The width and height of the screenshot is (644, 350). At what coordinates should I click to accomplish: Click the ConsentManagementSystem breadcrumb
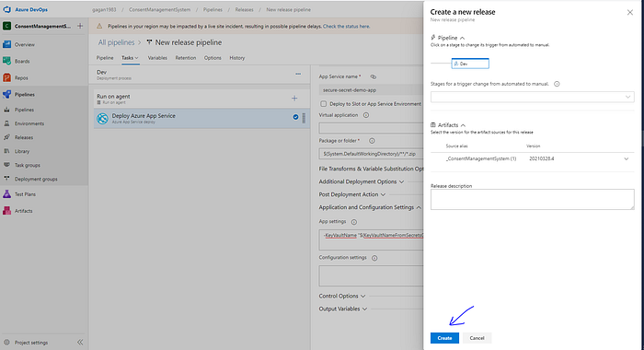pyautogui.click(x=160, y=9)
